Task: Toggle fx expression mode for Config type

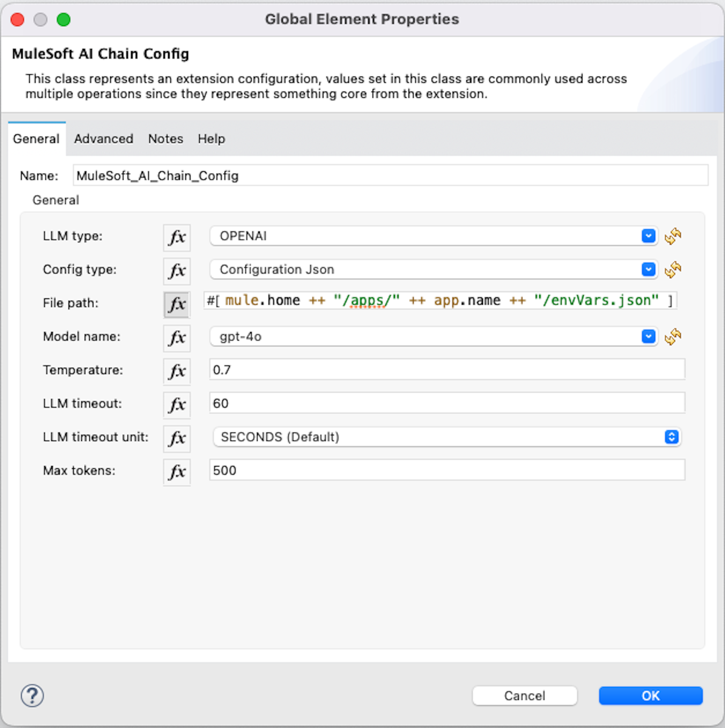Action: tap(177, 271)
